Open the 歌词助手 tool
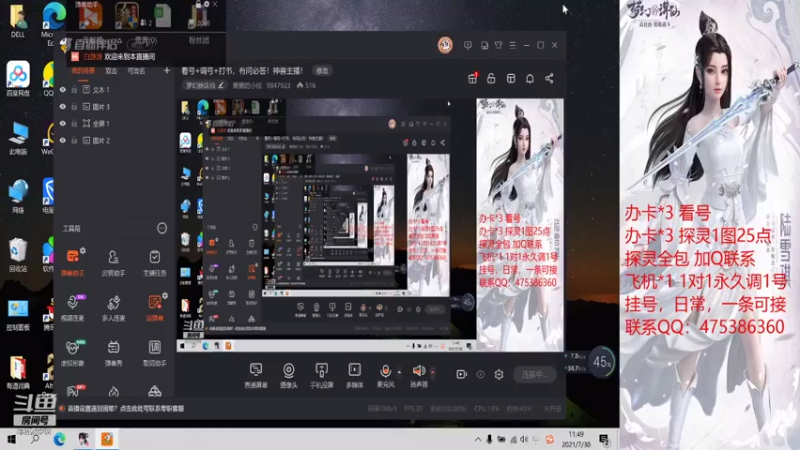This screenshot has height=450, width=800. point(155,352)
